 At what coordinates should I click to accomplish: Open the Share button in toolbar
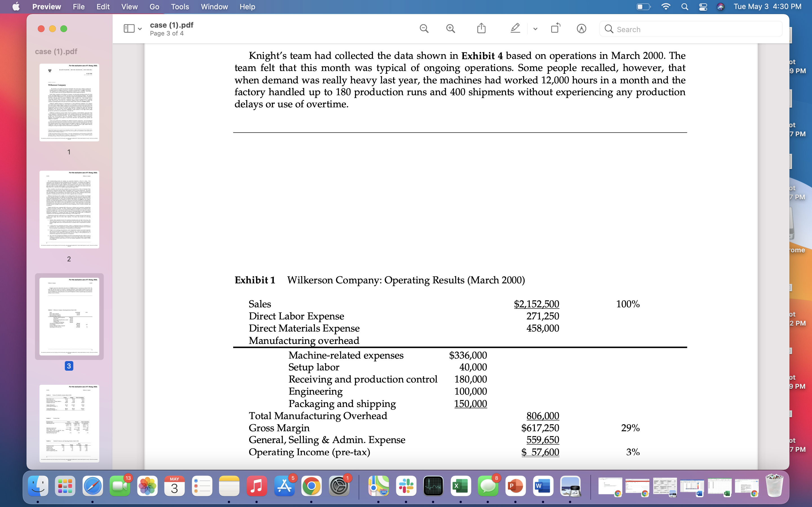click(x=481, y=28)
